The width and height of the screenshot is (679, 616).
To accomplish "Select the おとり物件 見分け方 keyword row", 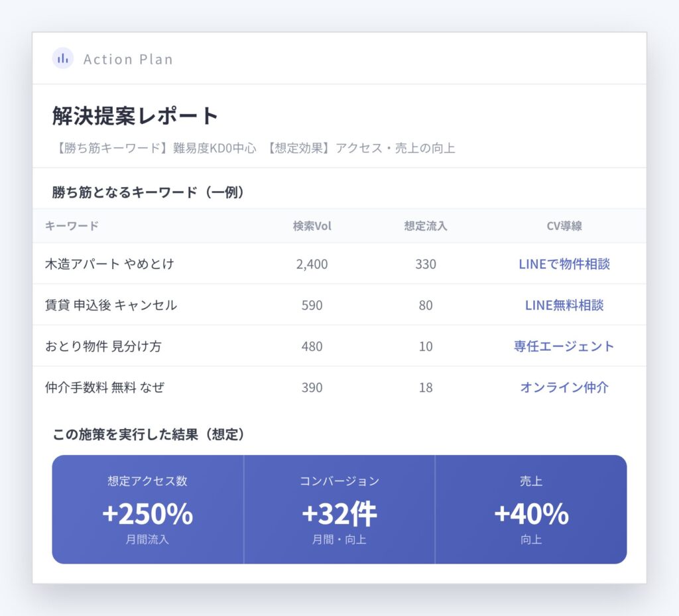I will click(x=339, y=346).
